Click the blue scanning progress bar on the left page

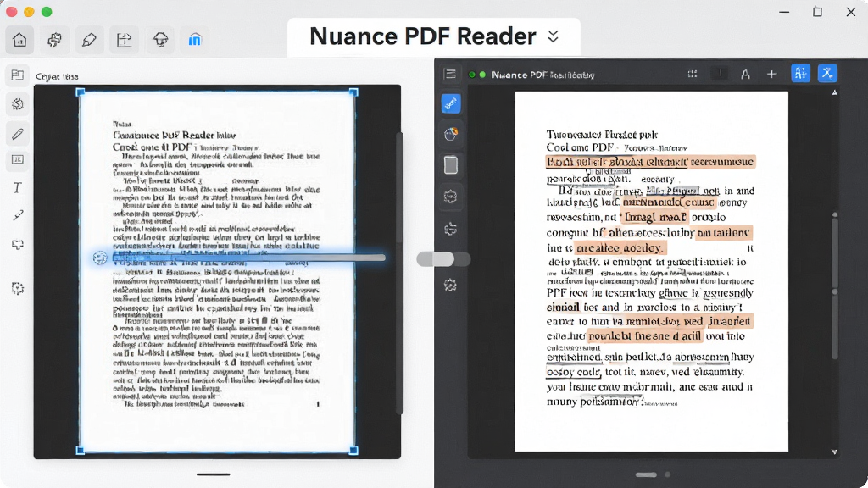(x=248, y=258)
